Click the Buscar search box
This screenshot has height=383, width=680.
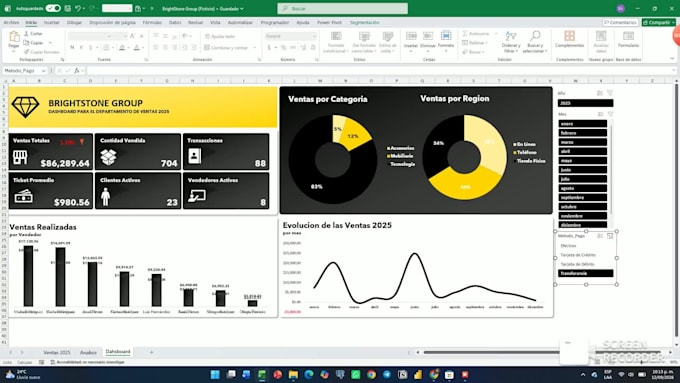click(343, 8)
